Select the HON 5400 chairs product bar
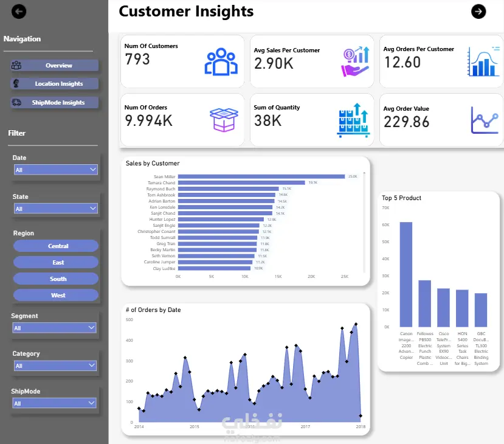This screenshot has width=504, height=444. [462, 308]
